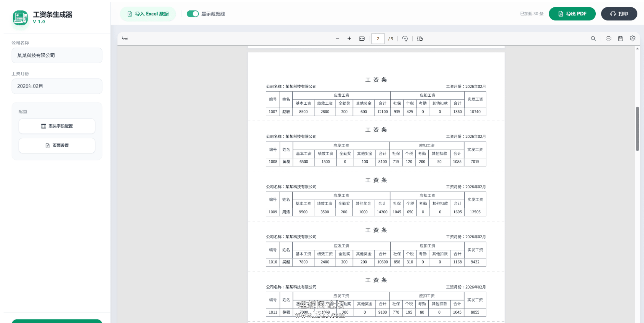Image resolution: width=644 pixels, height=323 pixels.
Task: Click the 导入 Excel 数据 button
Action: 148,14
